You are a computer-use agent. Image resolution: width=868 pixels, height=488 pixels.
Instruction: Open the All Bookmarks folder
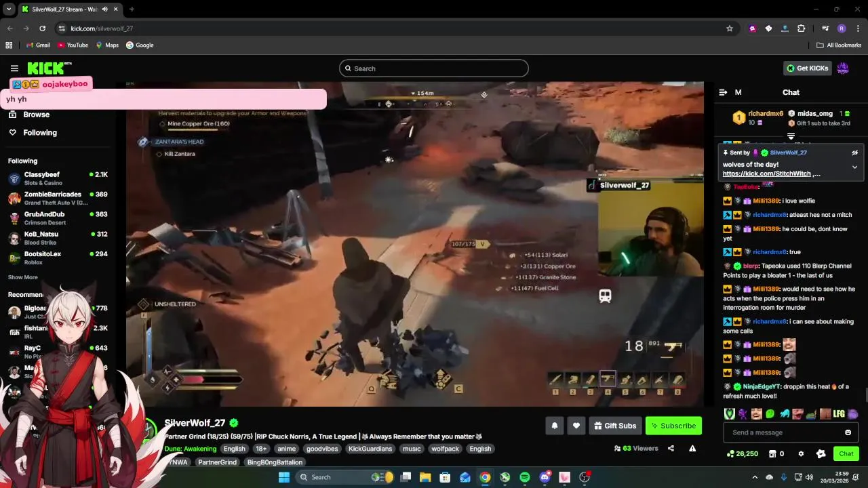(x=839, y=45)
